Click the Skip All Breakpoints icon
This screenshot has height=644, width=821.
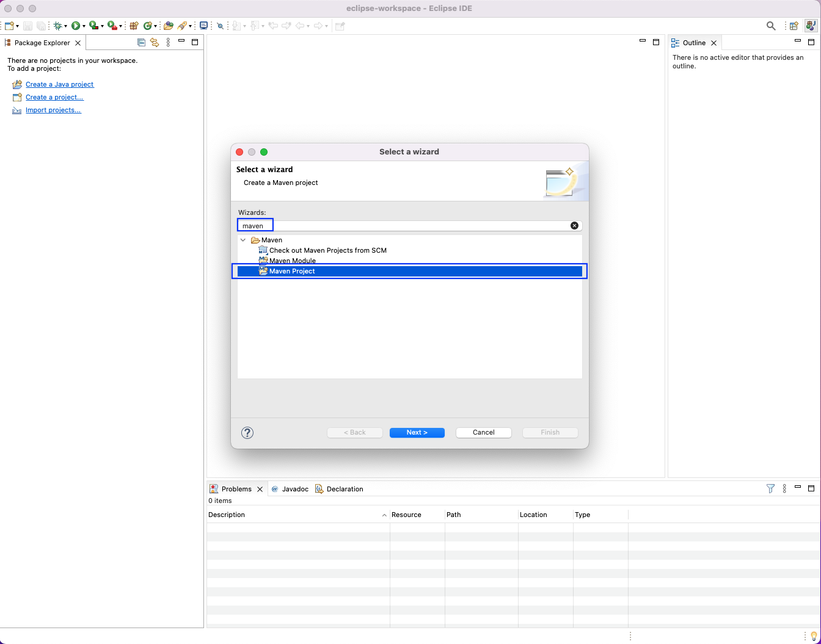[x=221, y=26]
